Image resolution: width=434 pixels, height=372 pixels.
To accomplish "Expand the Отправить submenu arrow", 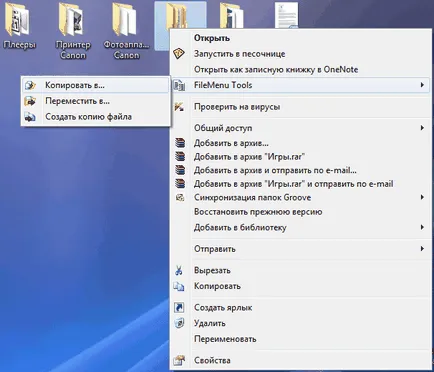I will coord(422,248).
